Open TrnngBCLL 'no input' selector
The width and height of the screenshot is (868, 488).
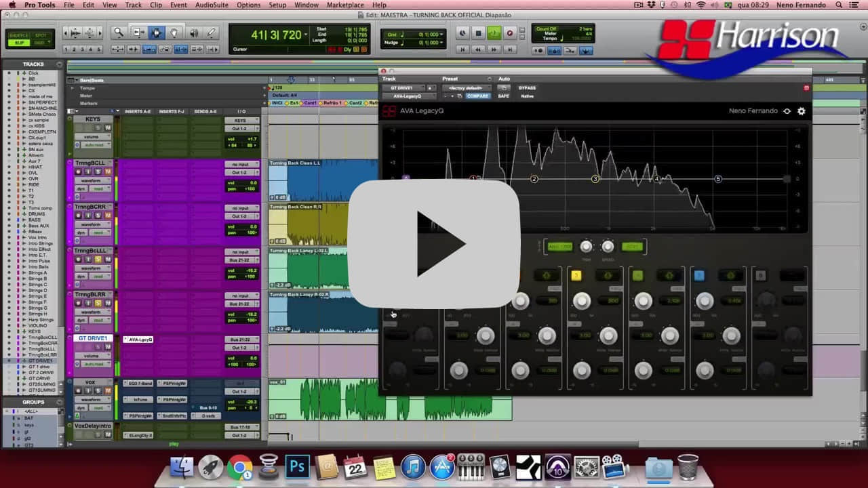[242, 164]
